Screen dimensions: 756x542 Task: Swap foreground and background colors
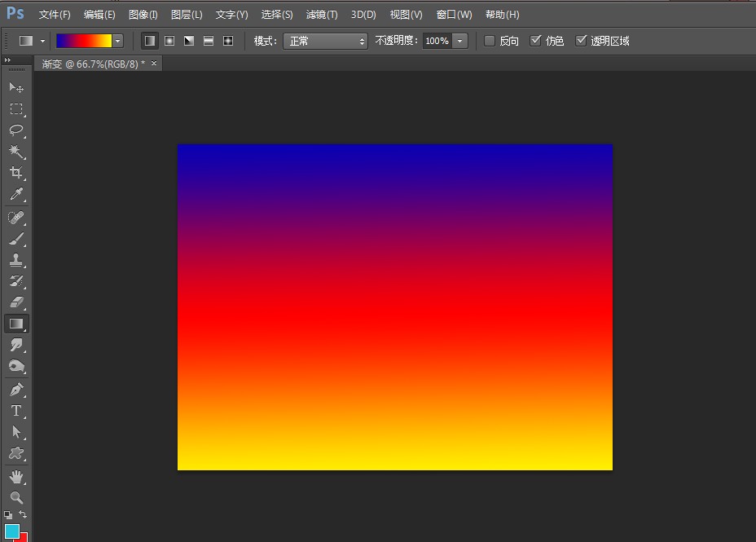[x=23, y=514]
